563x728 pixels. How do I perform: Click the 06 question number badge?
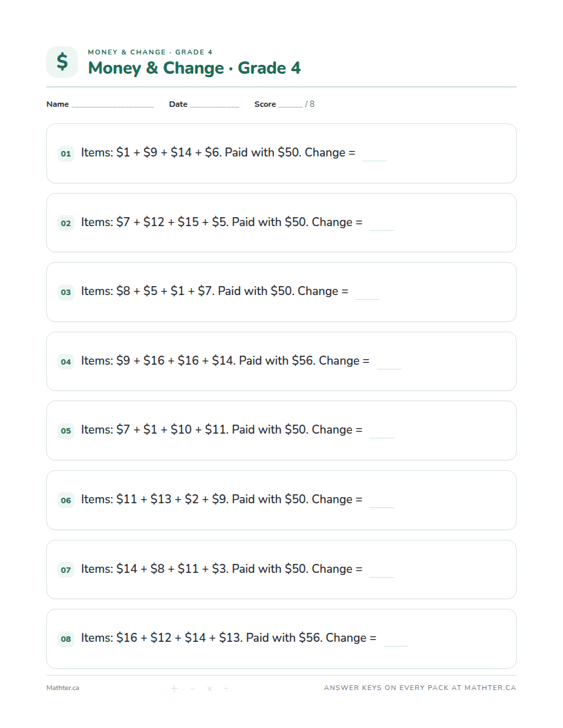click(x=66, y=501)
